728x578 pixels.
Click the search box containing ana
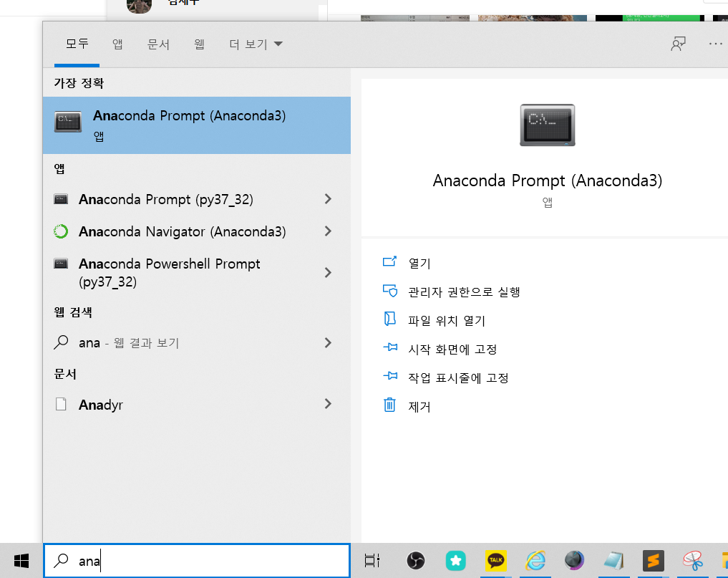[196, 561]
